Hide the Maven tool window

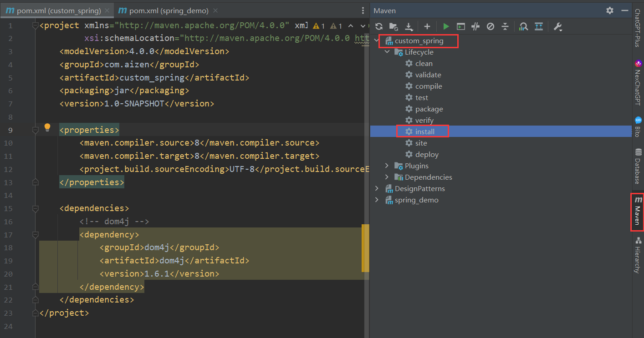(624, 10)
